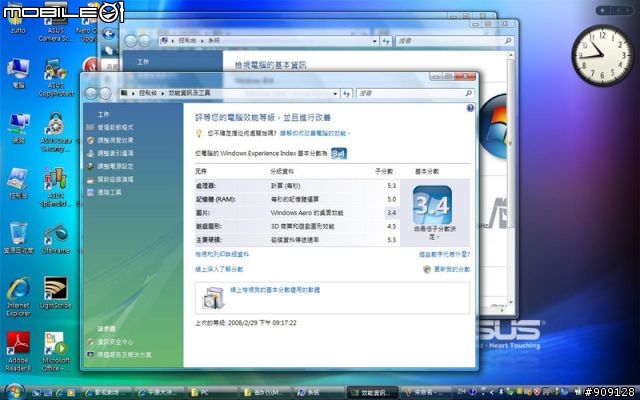Go forward in the 效能資訊及工具 window

[105, 93]
